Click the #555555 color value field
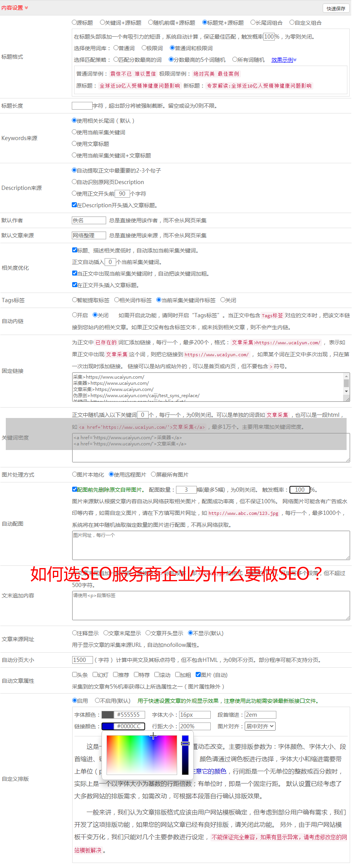 [130, 715]
